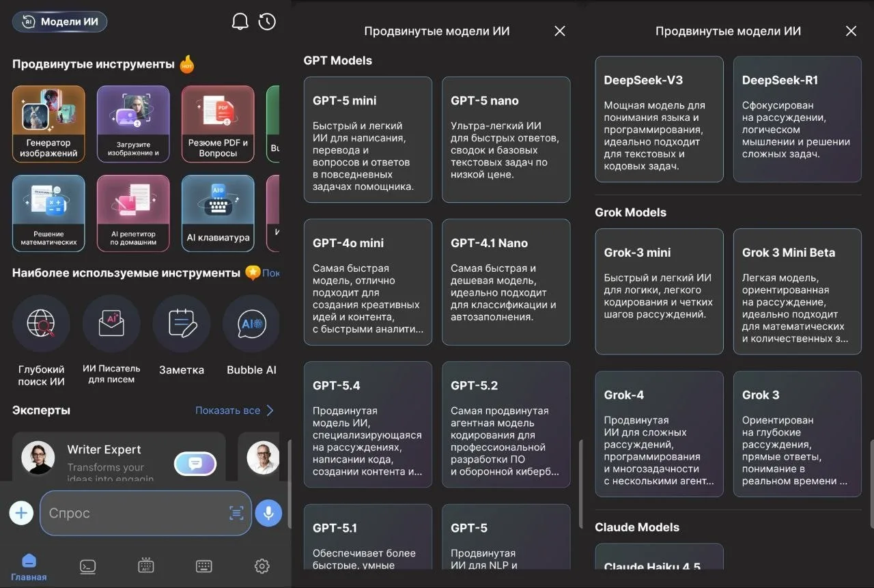Click the Продвинутые инструменты heading
874x588 pixels.
coord(94,64)
